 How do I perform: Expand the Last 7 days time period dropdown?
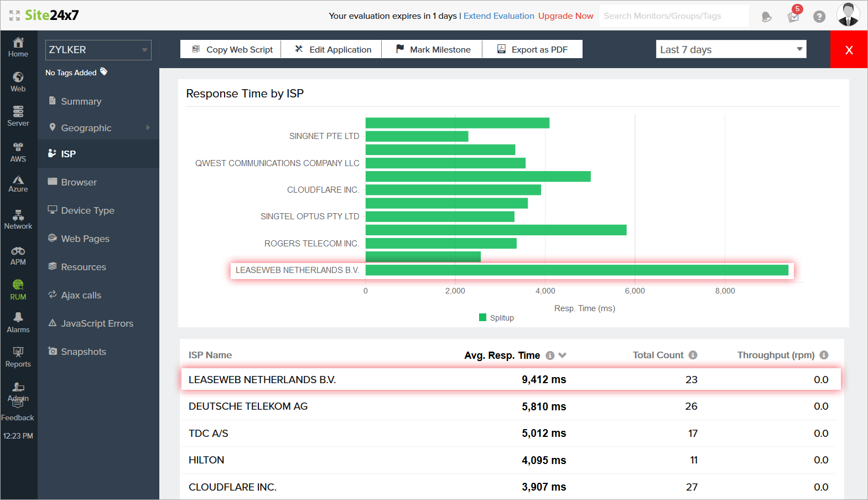click(730, 49)
